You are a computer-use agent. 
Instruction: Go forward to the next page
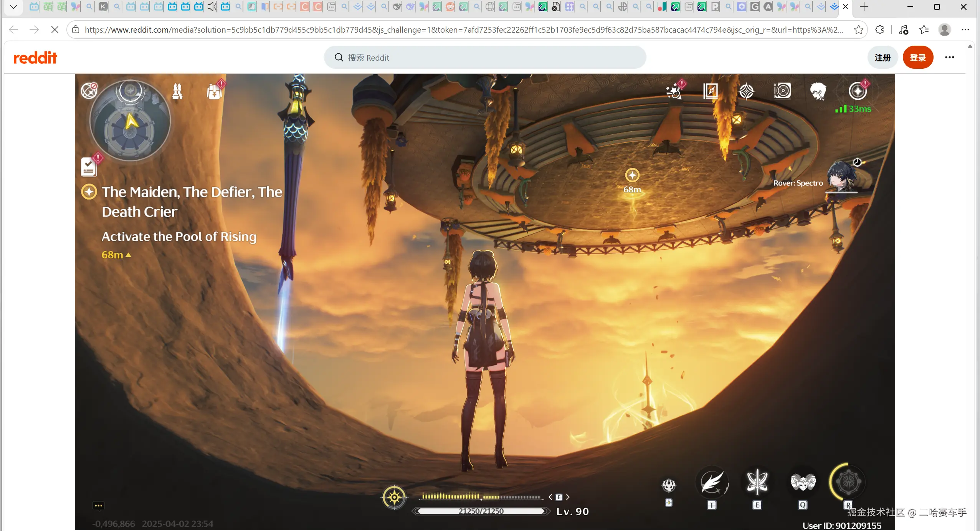pos(34,30)
